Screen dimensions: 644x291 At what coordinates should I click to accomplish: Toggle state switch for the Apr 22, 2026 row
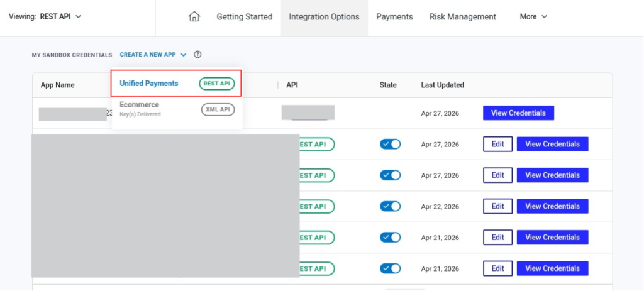[x=390, y=206]
